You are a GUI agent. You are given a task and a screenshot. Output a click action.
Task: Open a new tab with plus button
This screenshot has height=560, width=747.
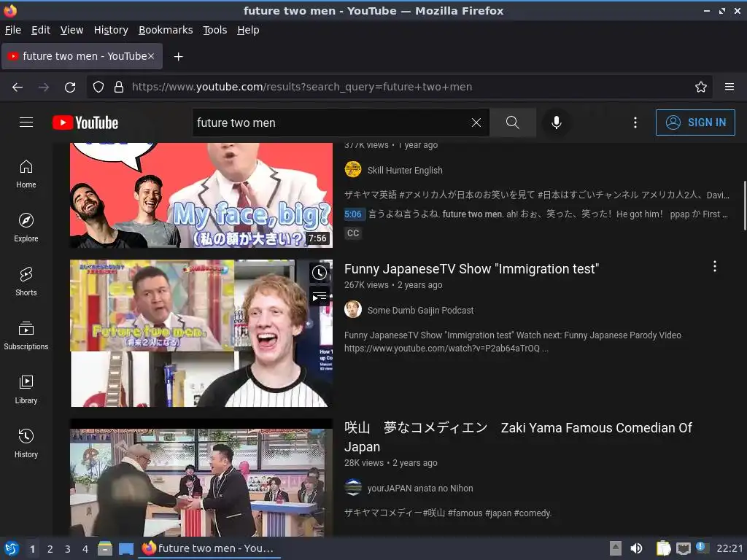pyautogui.click(x=178, y=57)
